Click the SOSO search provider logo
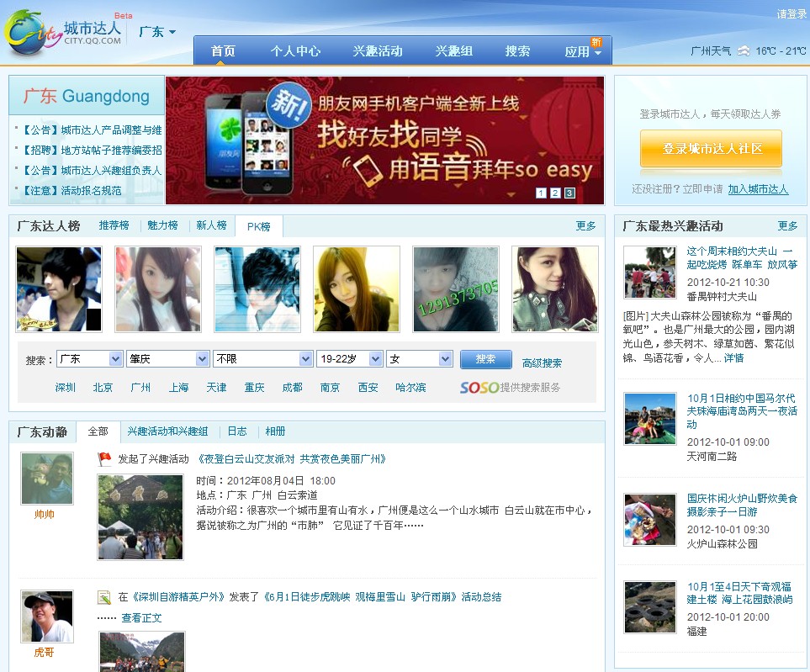The height and width of the screenshot is (672, 810). tap(479, 388)
